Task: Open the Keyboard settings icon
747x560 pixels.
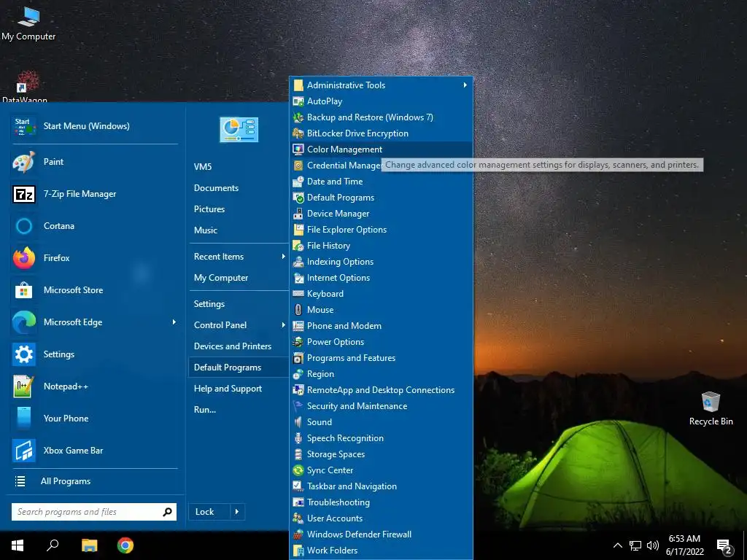Action: (298, 294)
